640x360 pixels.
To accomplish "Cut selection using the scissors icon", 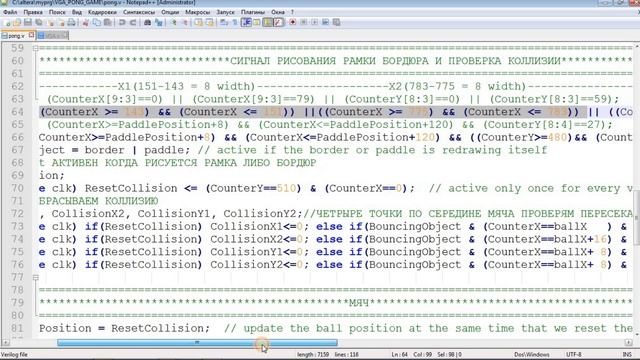I will coord(85,22).
